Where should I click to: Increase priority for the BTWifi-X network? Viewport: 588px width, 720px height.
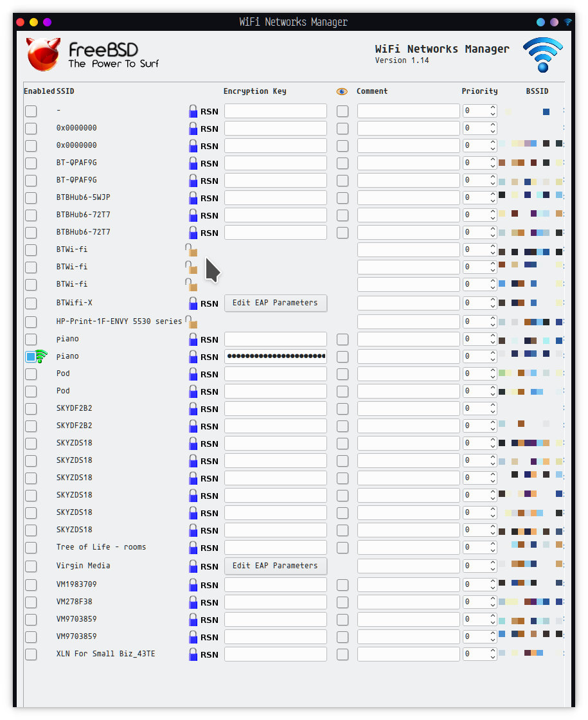point(493,300)
